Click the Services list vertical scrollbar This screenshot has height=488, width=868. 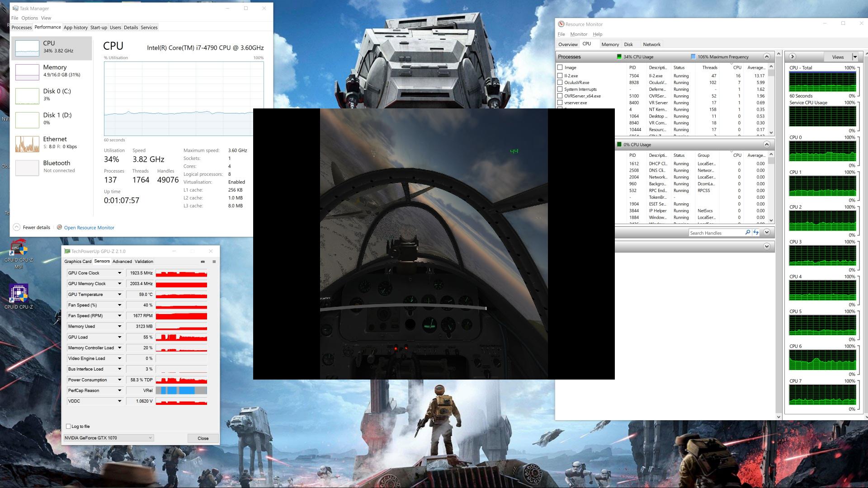771,188
